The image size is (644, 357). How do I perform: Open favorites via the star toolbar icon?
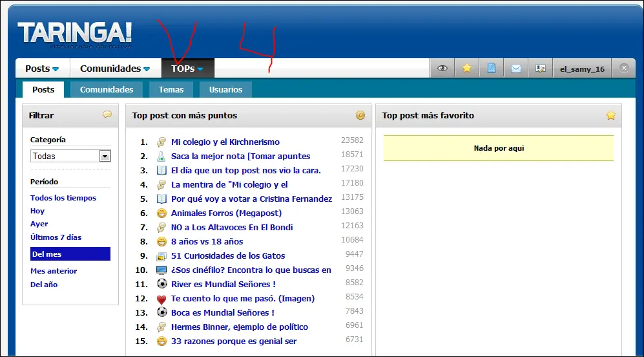click(467, 69)
